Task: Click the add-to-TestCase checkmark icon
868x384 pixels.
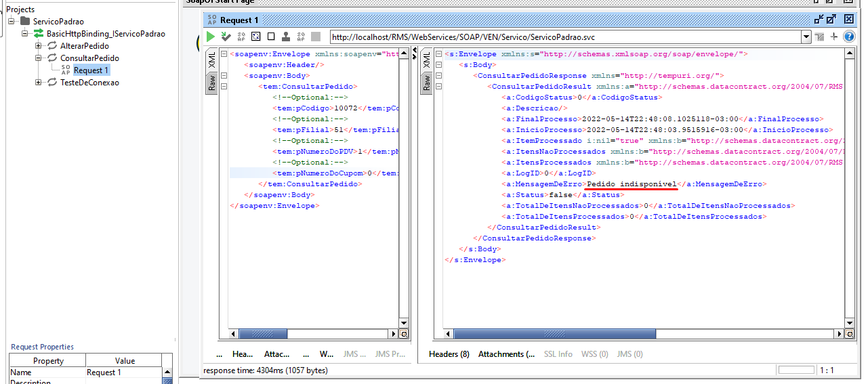Action: [x=226, y=37]
